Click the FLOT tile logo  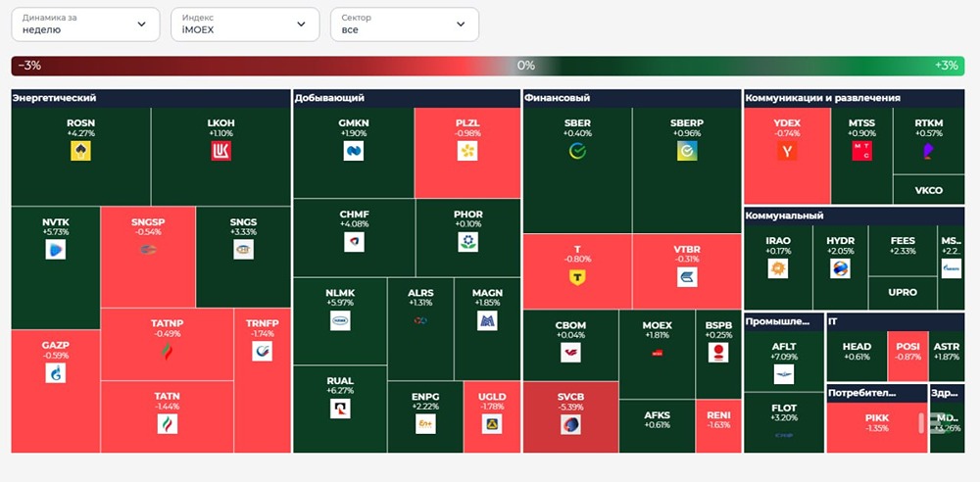pyautogui.click(x=784, y=435)
